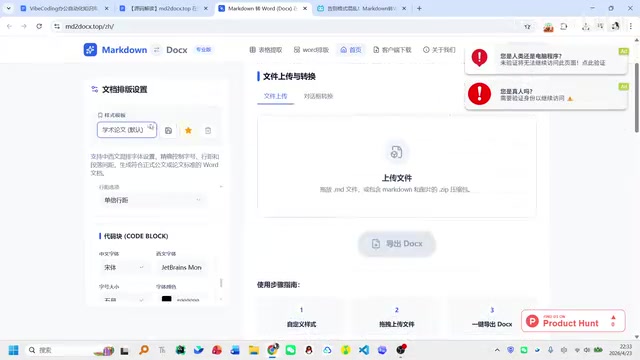Show hidden system tray icons
Viewport: 640px width, 360px height.
[497, 350]
